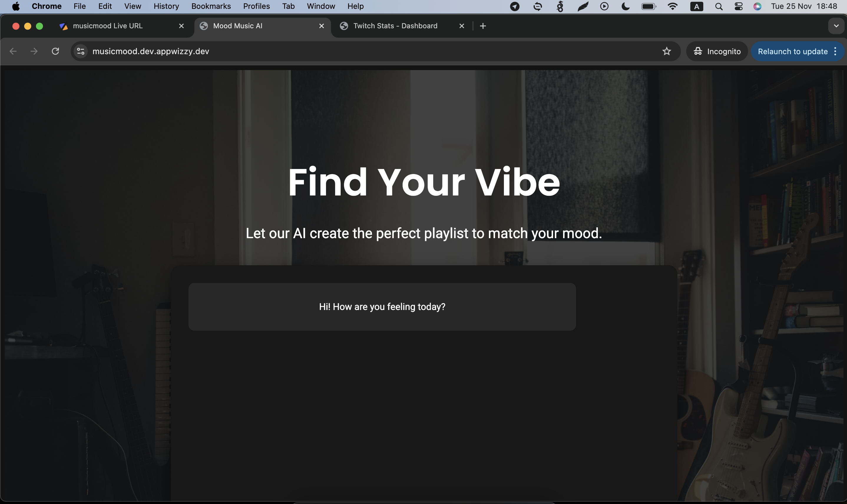Click the Relaunch to update button
This screenshot has height=504, width=847.
point(792,51)
